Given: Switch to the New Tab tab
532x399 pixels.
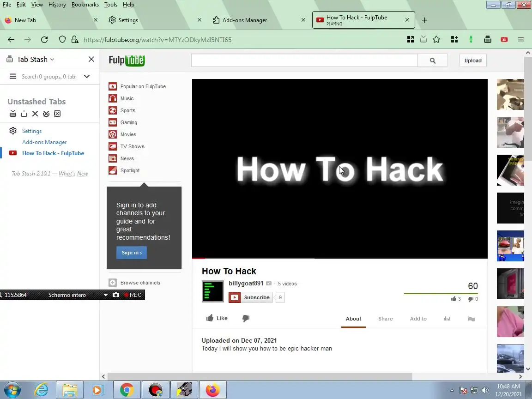Looking at the screenshot, I should coord(51,20).
